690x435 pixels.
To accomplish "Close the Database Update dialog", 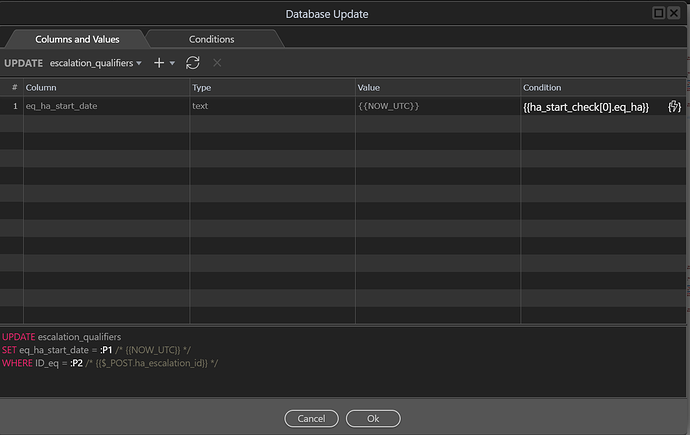I will (x=676, y=13).
